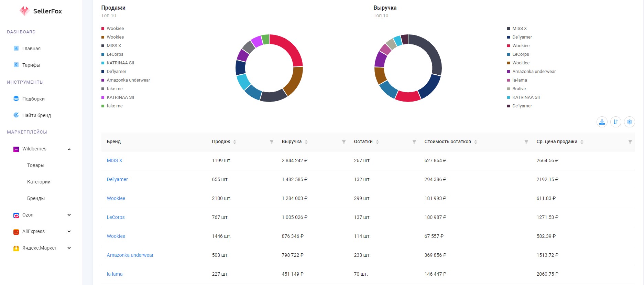Screen dimensions: 644x285
Task: Click the sort arrows icon above the table
Action: pyautogui.click(x=616, y=122)
